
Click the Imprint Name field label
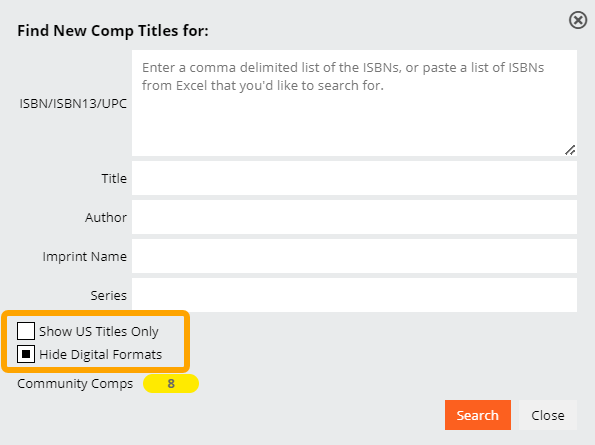[x=85, y=256]
